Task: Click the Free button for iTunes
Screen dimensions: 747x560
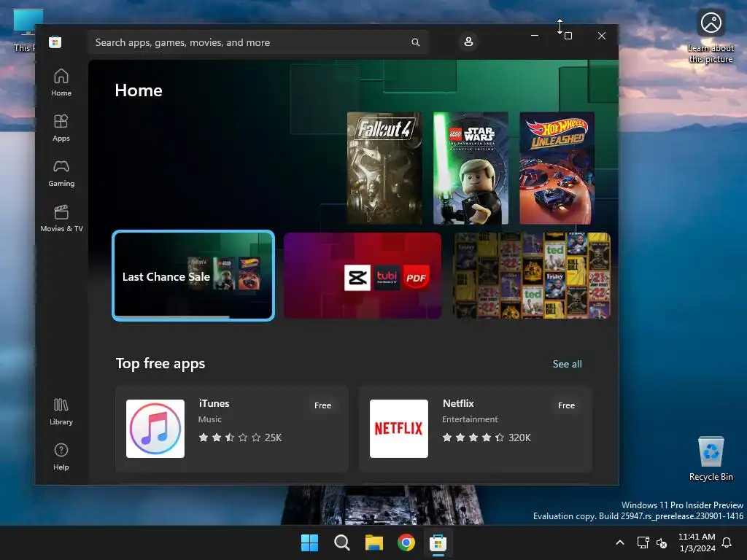Action: [322, 405]
